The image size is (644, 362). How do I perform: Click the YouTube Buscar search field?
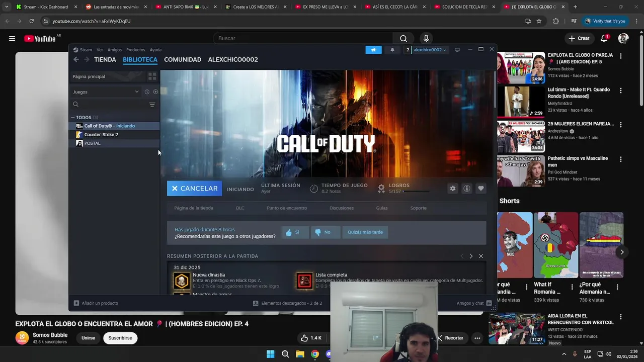point(303,38)
